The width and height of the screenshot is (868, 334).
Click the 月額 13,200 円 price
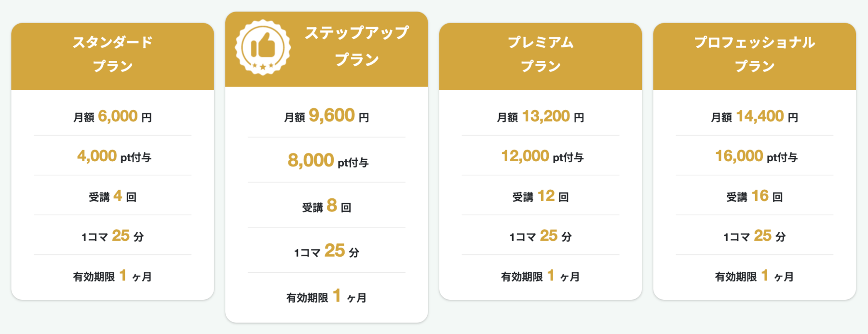point(541,116)
